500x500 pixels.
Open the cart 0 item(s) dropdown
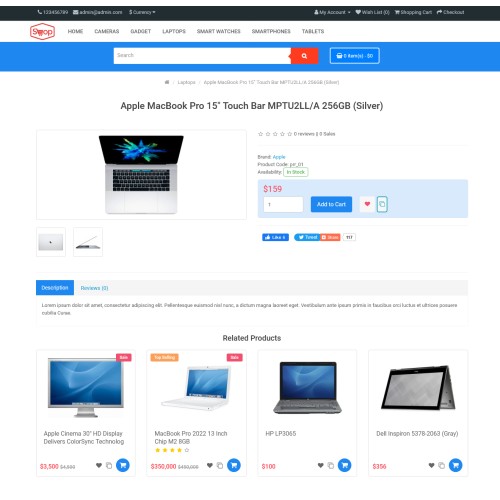click(x=355, y=56)
